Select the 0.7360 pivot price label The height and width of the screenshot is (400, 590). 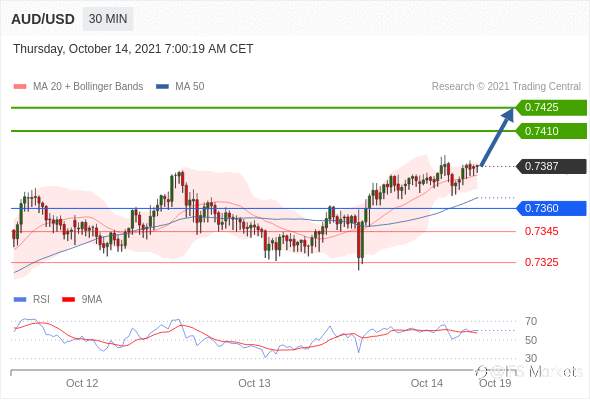tap(551, 208)
